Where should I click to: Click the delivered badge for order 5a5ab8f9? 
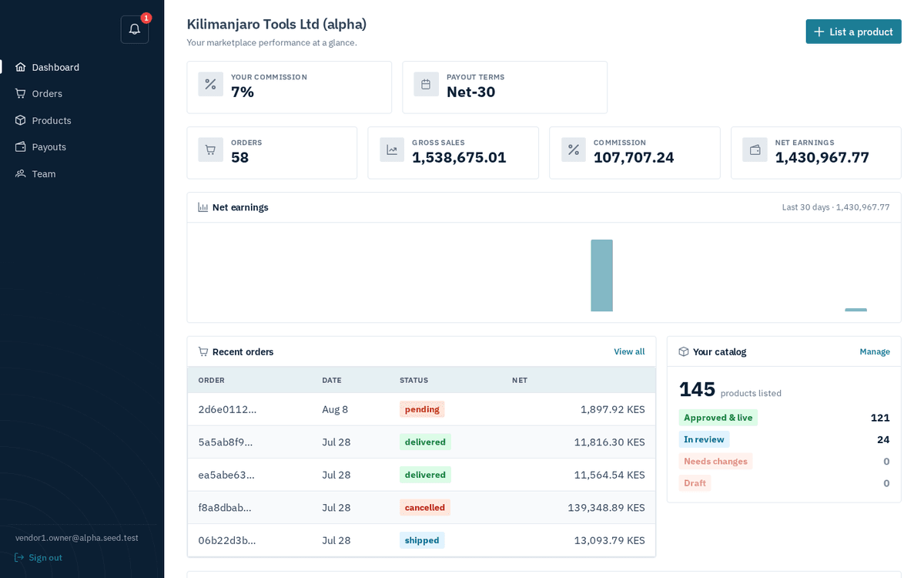pyautogui.click(x=425, y=442)
